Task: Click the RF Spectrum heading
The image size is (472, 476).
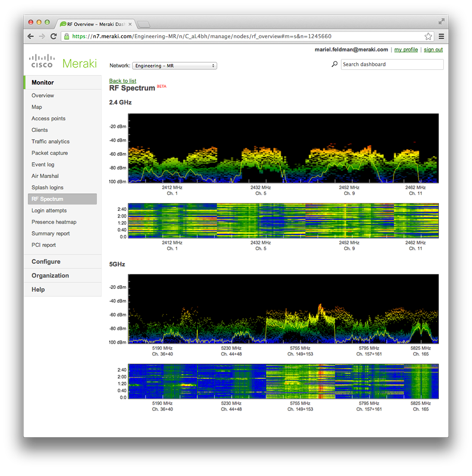Action: pyautogui.click(x=132, y=88)
